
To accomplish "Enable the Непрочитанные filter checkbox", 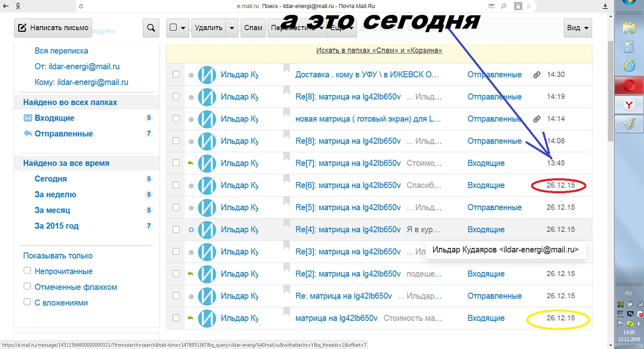I will (27, 271).
